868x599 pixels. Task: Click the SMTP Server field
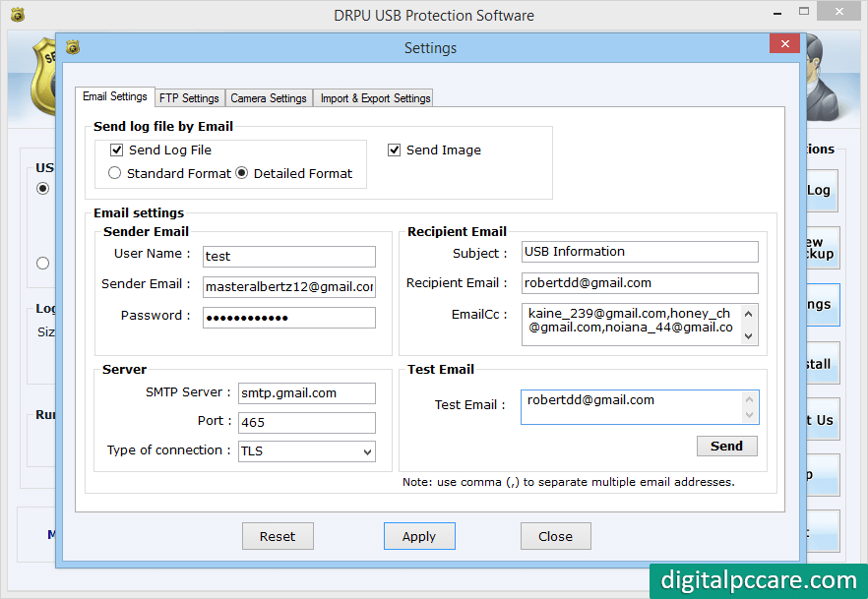[x=307, y=393]
